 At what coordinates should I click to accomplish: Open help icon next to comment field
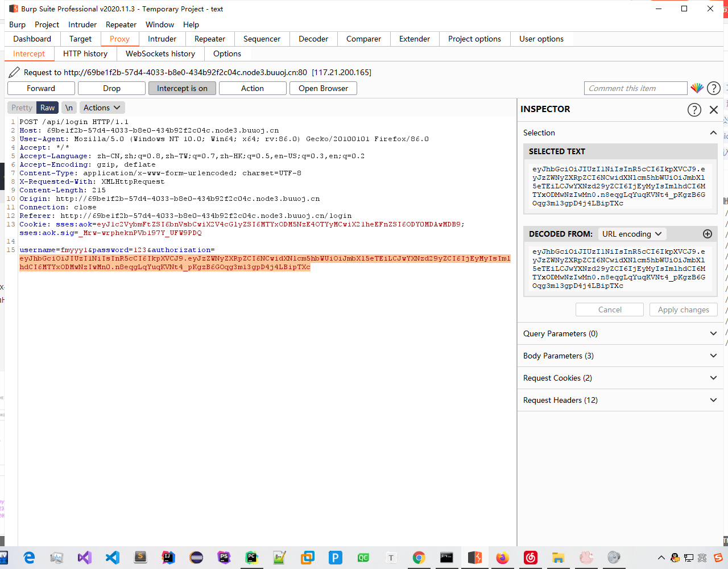[x=714, y=88]
